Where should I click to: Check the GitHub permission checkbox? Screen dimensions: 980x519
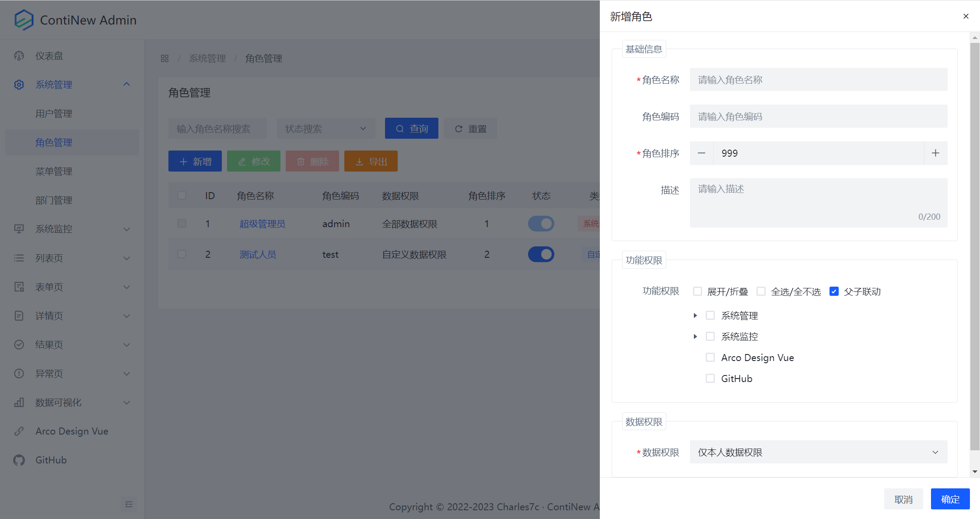click(710, 379)
